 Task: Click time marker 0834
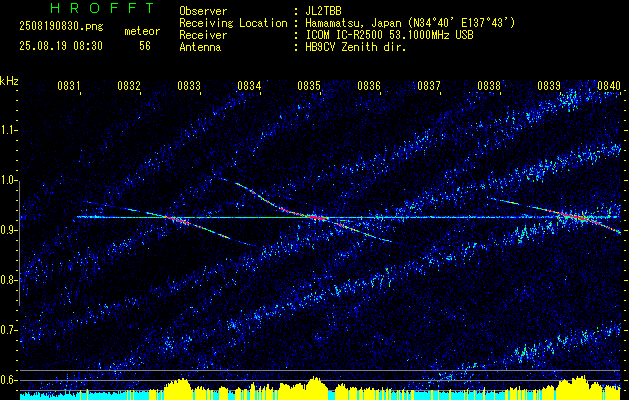point(249,86)
